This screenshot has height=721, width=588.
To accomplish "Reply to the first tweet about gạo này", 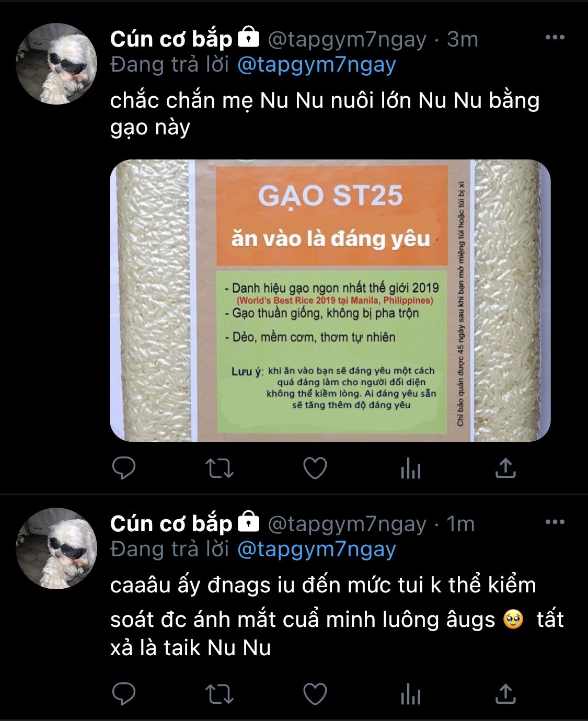I will tap(124, 468).
